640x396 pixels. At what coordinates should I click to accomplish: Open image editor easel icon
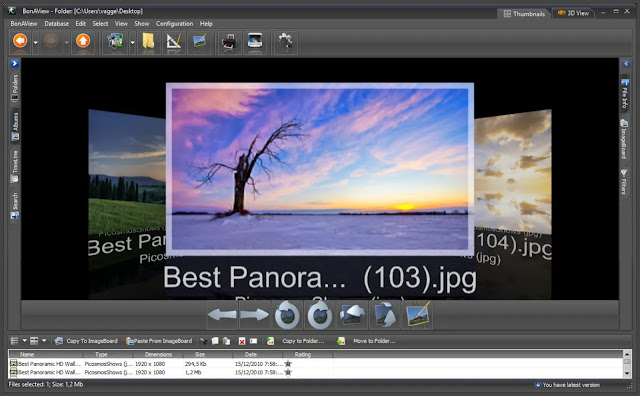tap(417, 315)
